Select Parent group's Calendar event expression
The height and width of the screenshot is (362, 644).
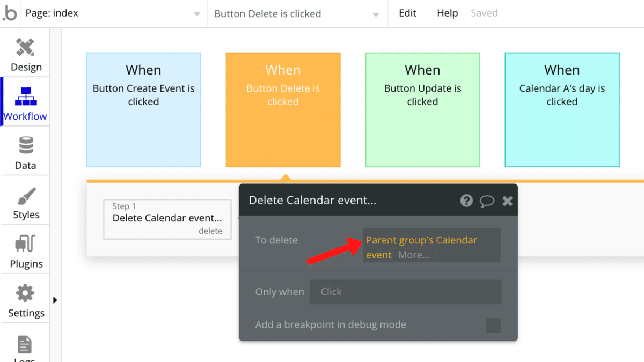click(421, 241)
